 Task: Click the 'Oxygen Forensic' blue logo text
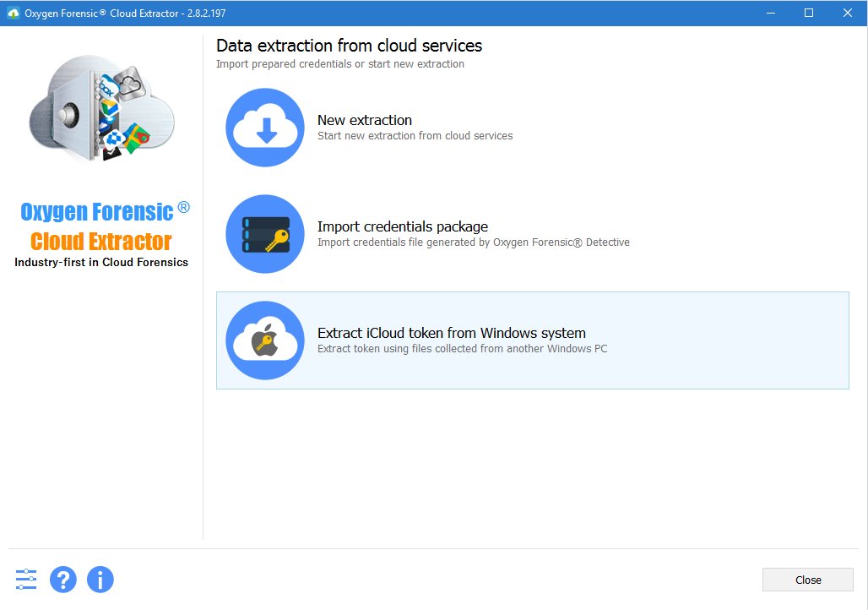point(105,211)
